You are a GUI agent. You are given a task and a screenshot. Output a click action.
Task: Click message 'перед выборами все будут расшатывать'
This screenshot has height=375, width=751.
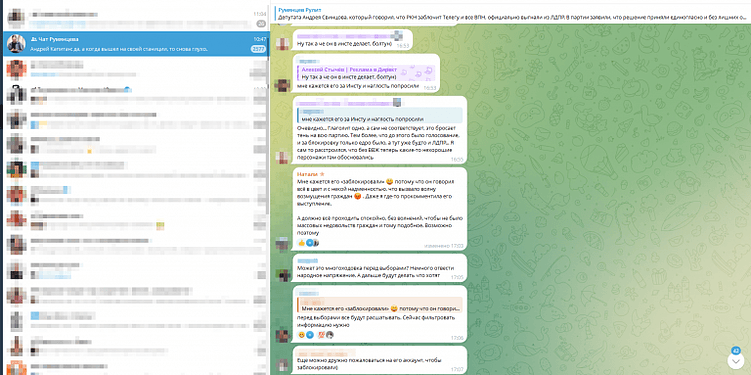tap(379, 313)
